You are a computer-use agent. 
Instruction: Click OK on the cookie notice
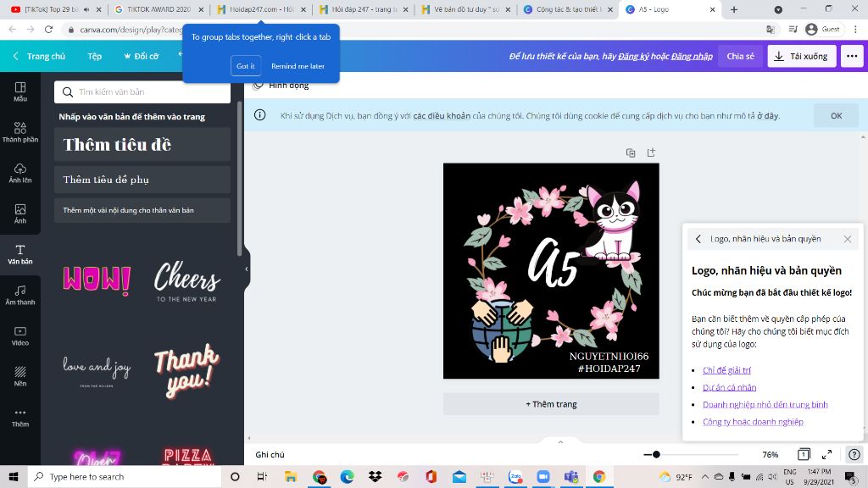click(836, 115)
